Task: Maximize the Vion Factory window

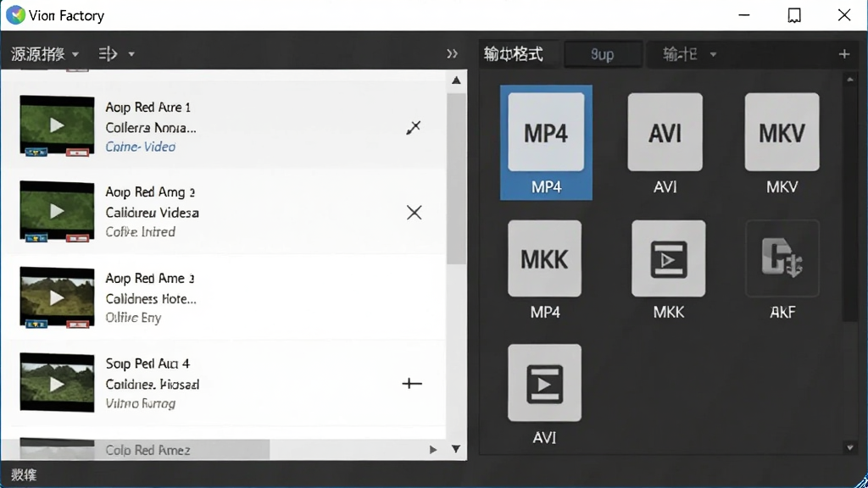Action: coord(794,15)
